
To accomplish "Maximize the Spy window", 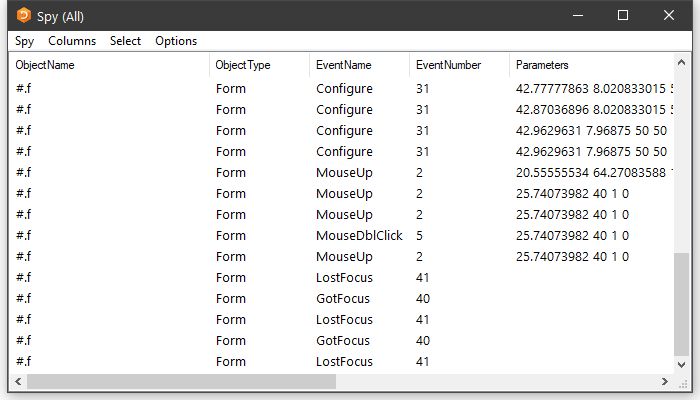I will 623,16.
